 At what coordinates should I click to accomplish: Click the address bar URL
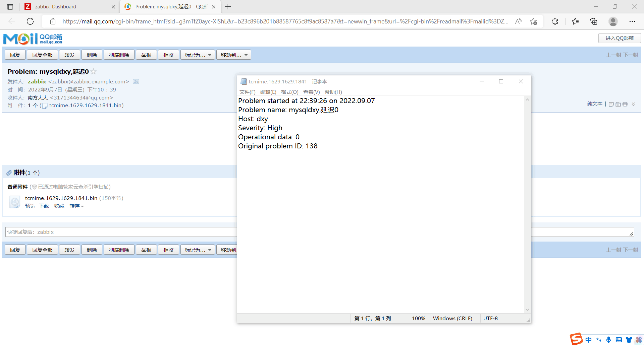coord(285,21)
